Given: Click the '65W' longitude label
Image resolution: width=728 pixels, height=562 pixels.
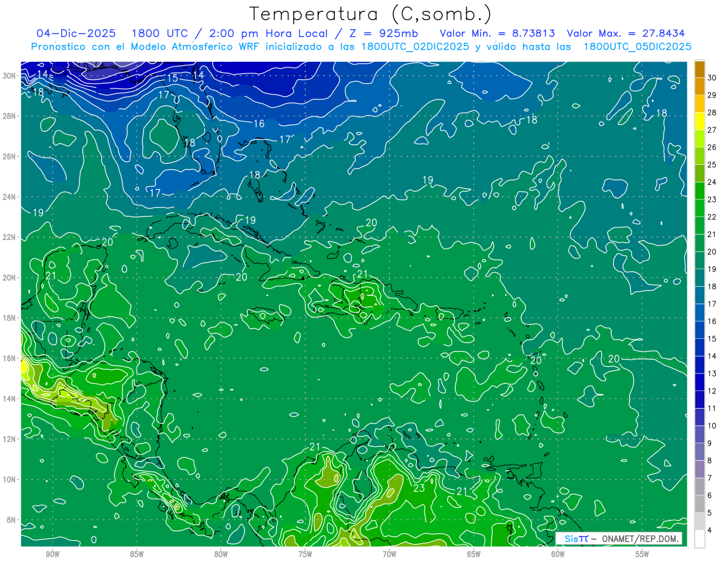Looking at the screenshot, I should point(474,554).
